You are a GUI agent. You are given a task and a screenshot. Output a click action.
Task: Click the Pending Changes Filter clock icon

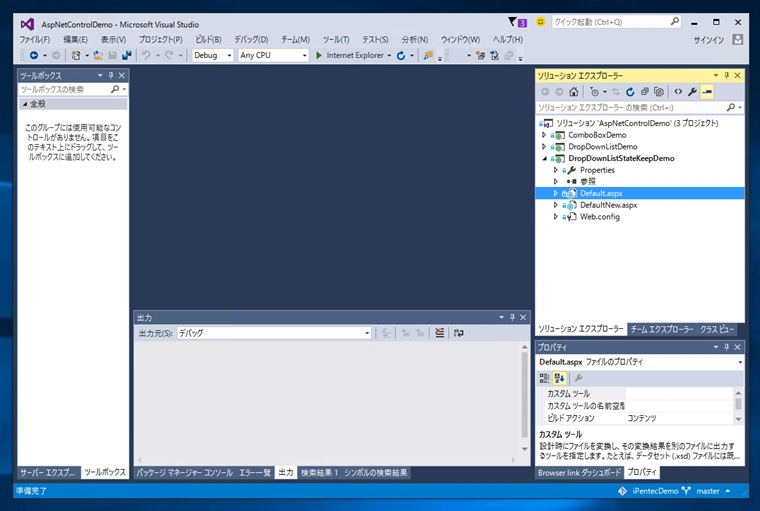595,92
